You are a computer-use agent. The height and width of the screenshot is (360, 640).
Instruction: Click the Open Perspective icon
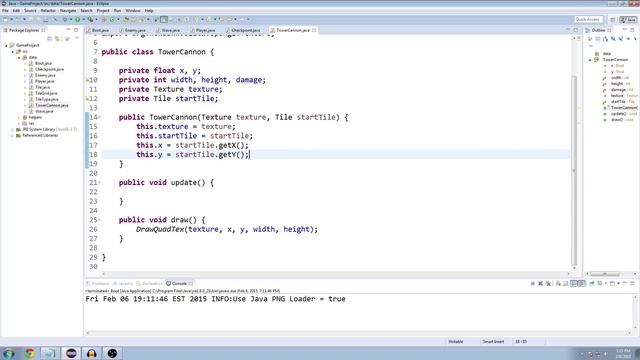pos(613,20)
